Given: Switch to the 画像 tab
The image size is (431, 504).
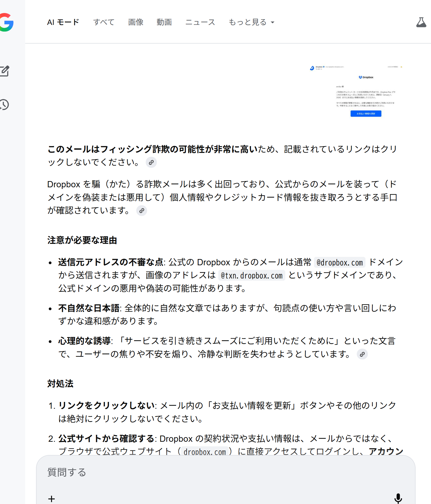Looking at the screenshot, I should click(136, 22).
